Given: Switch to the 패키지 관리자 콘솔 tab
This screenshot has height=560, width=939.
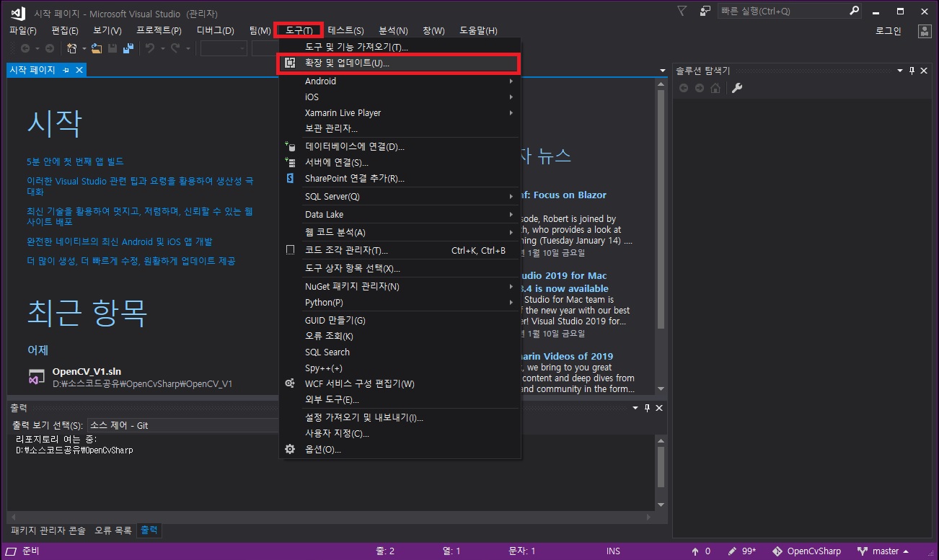Looking at the screenshot, I should (48, 530).
